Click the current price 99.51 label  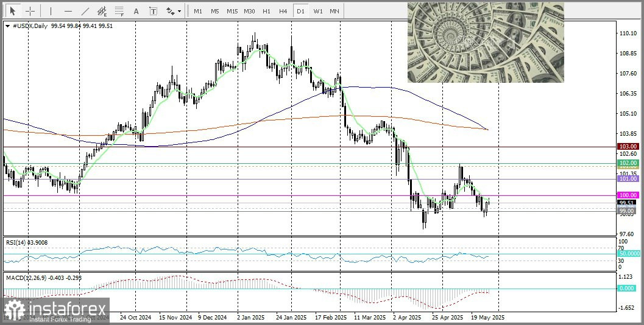tap(628, 202)
